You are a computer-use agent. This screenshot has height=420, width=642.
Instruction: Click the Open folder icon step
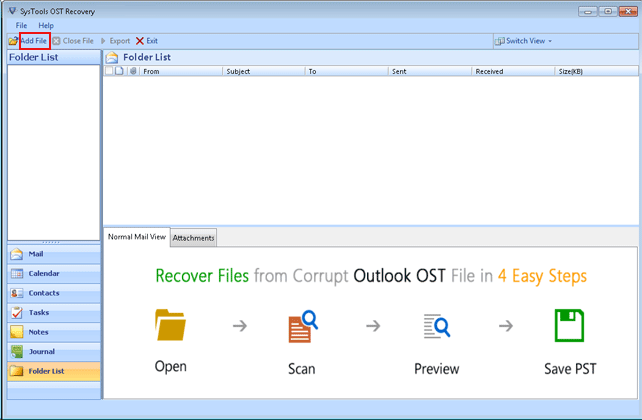click(170, 325)
